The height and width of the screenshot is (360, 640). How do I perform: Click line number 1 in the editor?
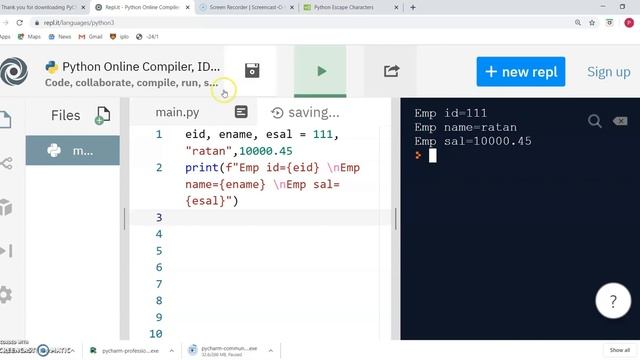(159, 134)
